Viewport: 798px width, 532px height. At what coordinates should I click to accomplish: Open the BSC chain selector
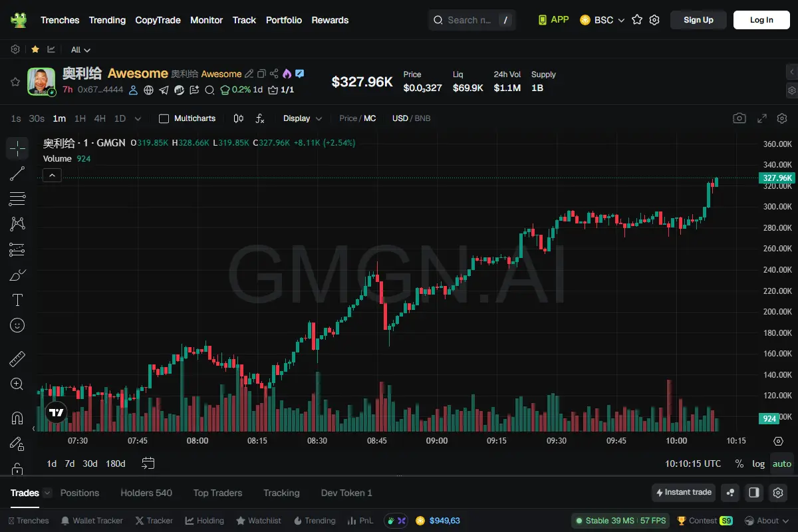[x=602, y=20]
